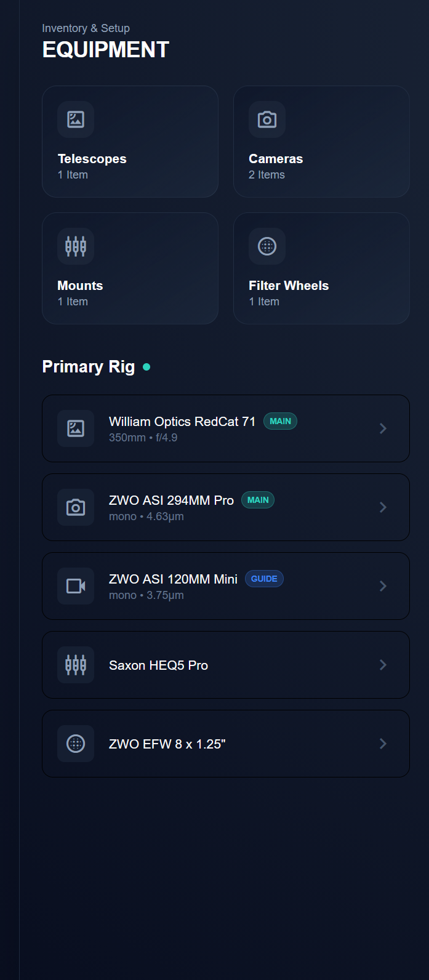429x980 pixels.
Task: Toggle the GUIDE badge on ASI 120MM Mini
Action: [x=264, y=579]
